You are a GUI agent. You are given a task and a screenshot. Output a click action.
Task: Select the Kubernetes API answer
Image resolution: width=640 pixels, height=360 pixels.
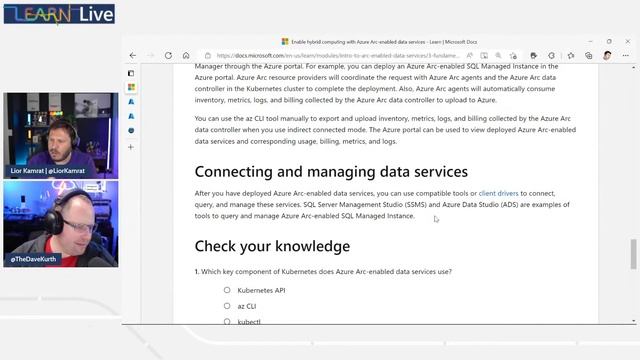(227, 290)
